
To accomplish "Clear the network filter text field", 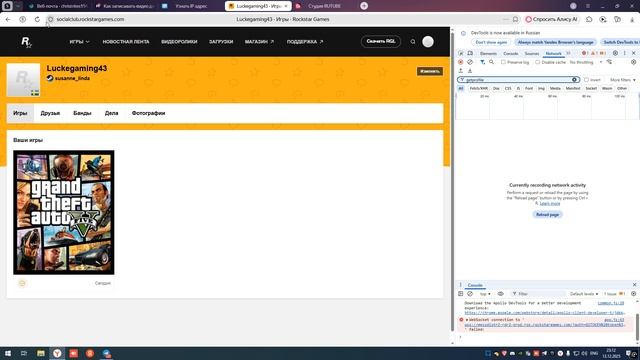I will pyautogui.click(x=574, y=80).
